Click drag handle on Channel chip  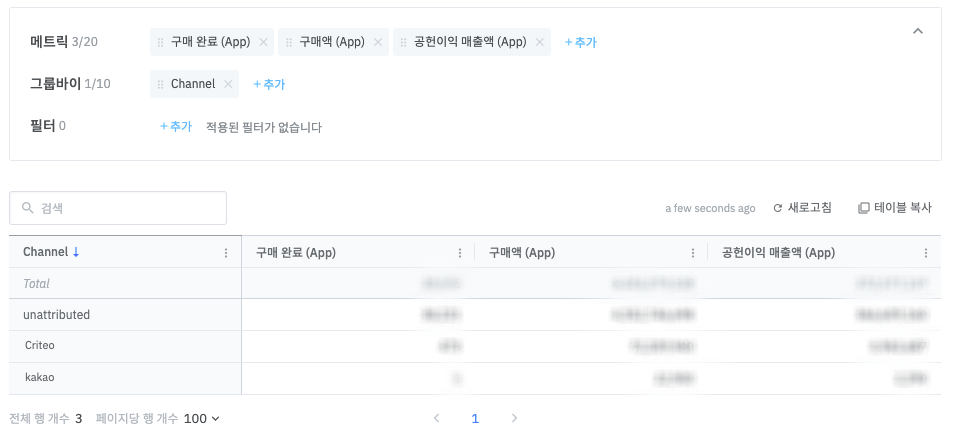coord(161,84)
